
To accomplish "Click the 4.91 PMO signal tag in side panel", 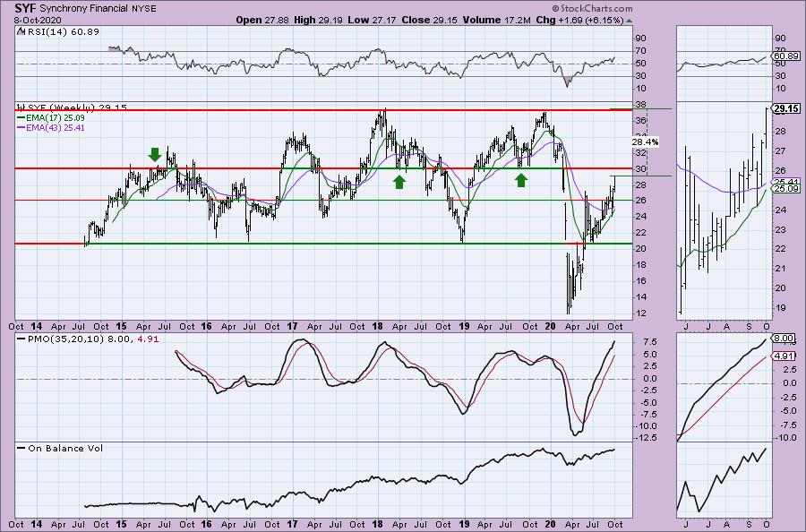I will 784,356.
